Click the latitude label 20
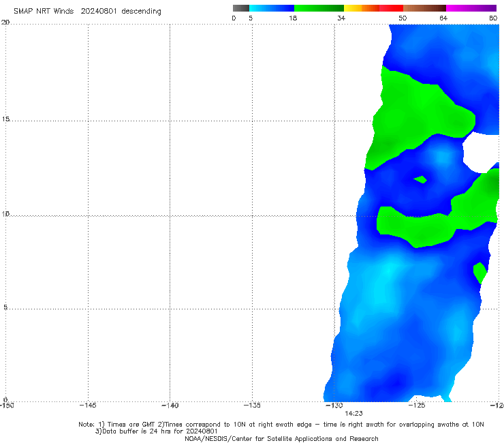The width and height of the screenshot is (504, 443). click(5, 22)
